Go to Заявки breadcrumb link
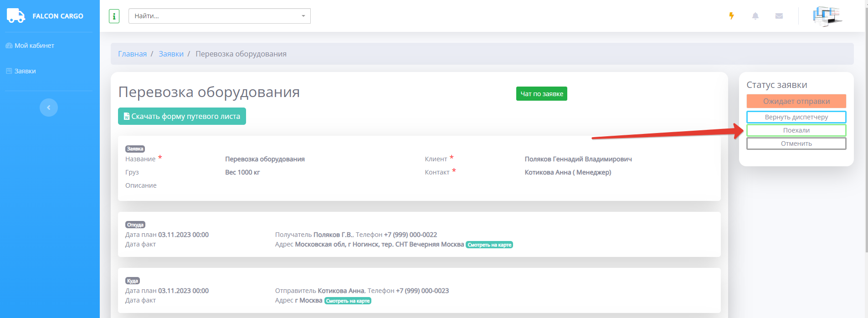 [171, 54]
